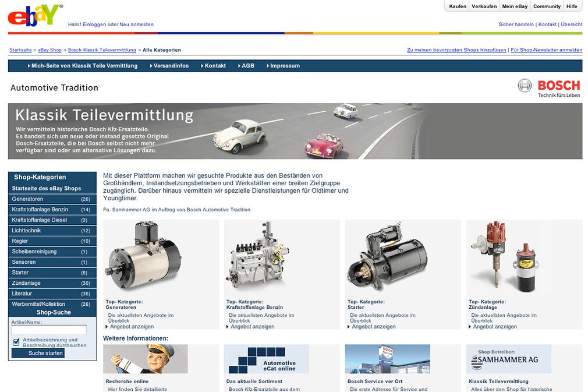
Task: Go to Startseite breadcrumb
Action: [20, 50]
